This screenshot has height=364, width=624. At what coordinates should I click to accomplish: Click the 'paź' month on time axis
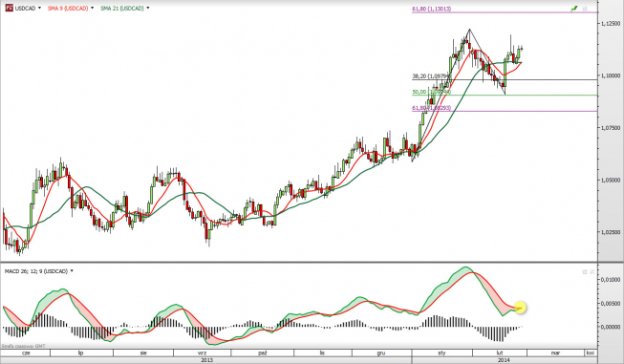coord(262,353)
